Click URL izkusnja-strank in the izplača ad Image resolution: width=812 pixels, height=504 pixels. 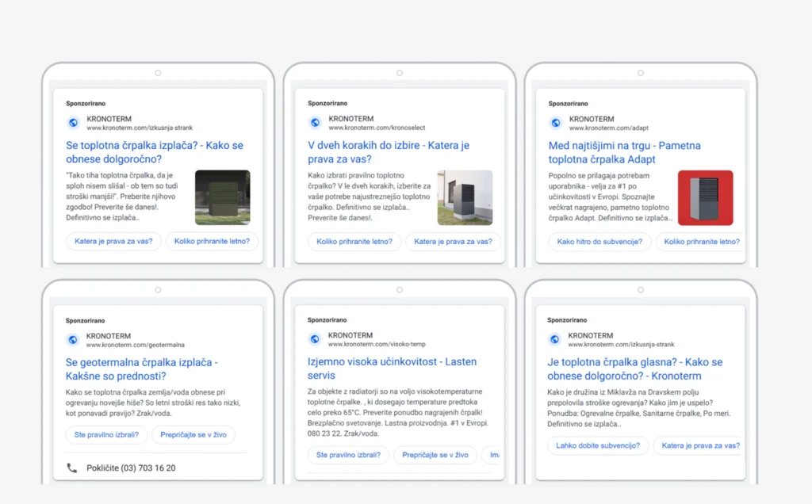point(140,128)
